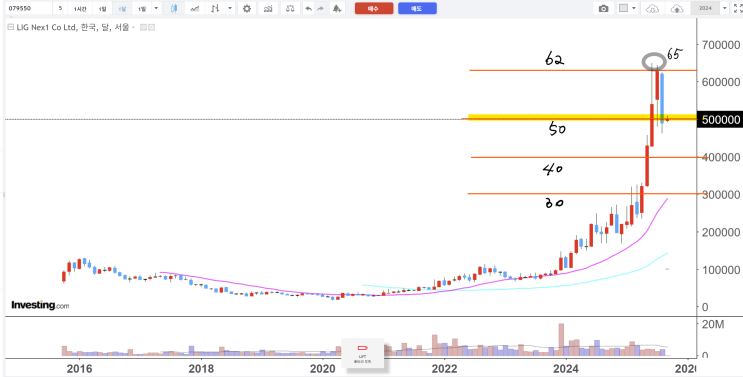Click the 500000 current price label
Screen dimensions: 743x377
720,119
